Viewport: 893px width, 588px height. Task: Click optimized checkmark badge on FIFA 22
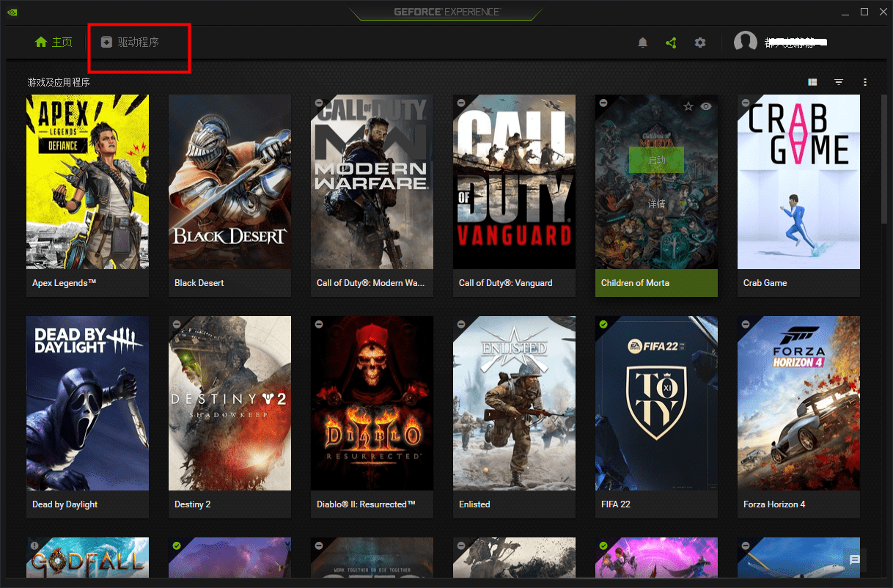603,324
